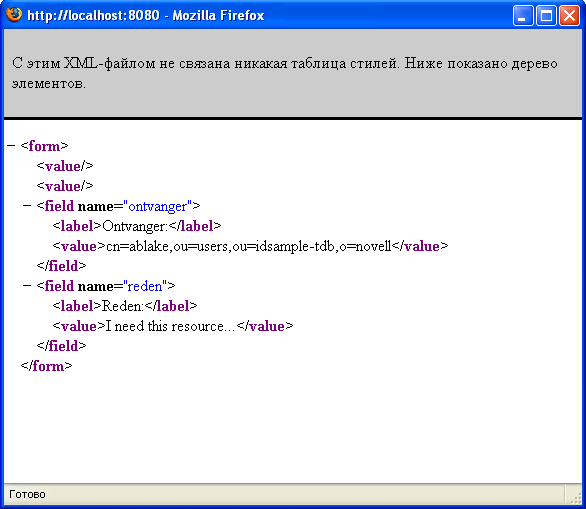Click the "I need this resource..." value
The height and width of the screenshot is (509, 586).
pos(170,326)
